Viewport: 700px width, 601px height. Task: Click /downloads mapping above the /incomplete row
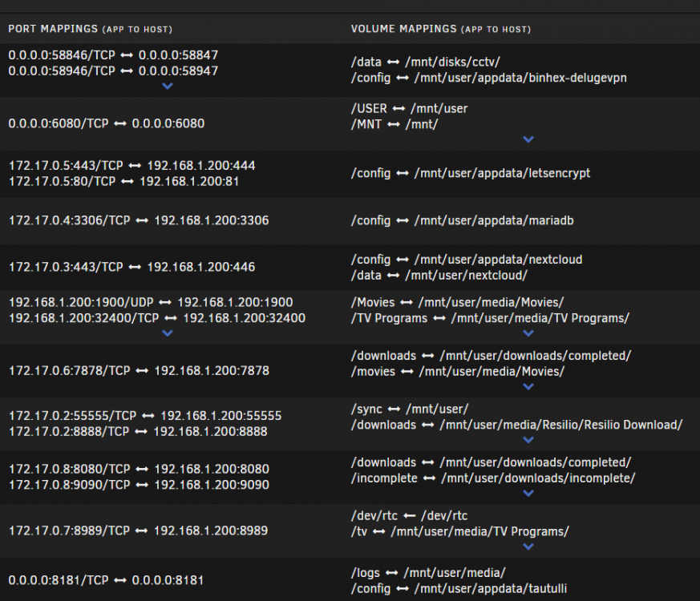click(491, 462)
